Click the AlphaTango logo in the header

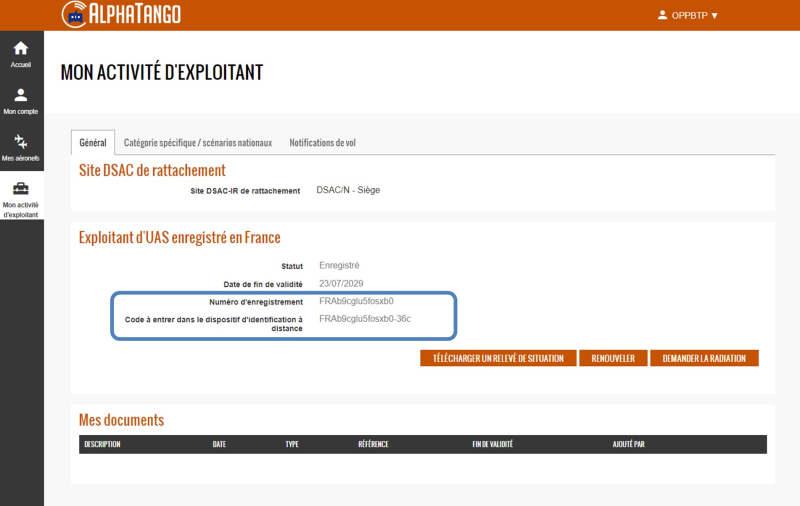121,15
